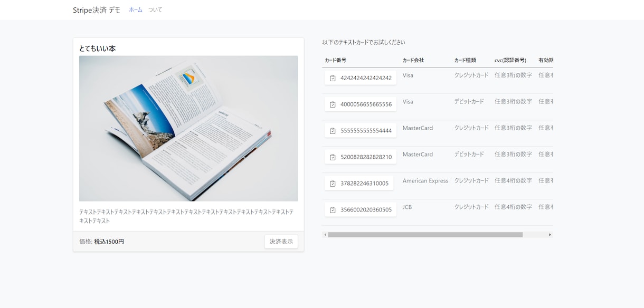
Task: Click the table scrollbar's left arrow
Action: [x=325, y=235]
